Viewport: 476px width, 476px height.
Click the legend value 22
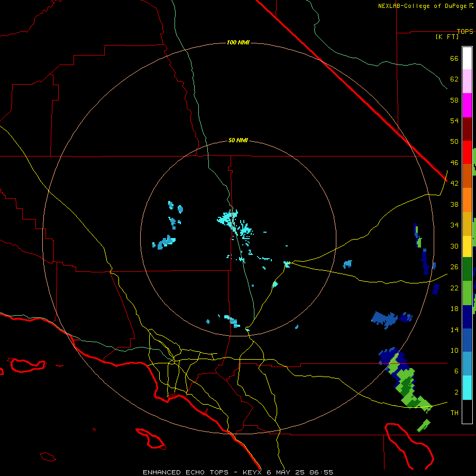pyautogui.click(x=454, y=288)
